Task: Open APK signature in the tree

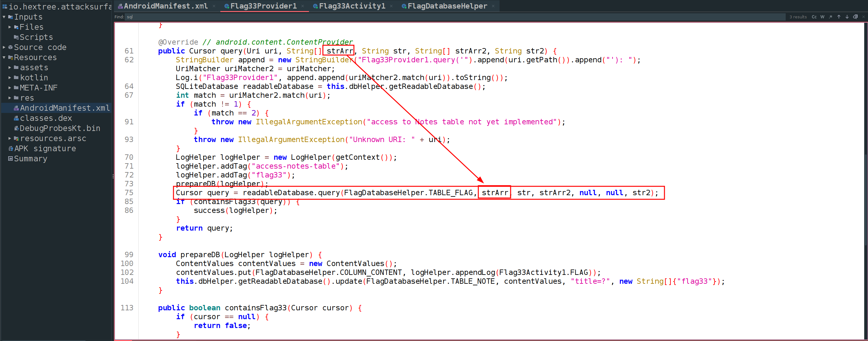Action: point(45,148)
